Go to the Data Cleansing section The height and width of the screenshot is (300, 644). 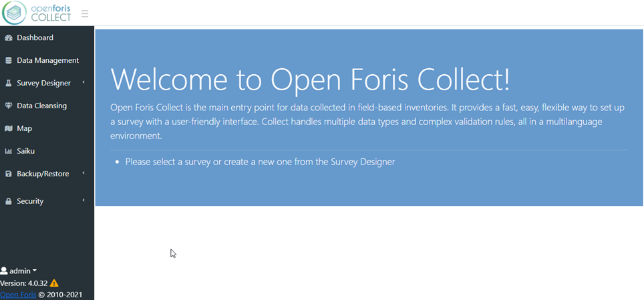pyautogui.click(x=47, y=106)
